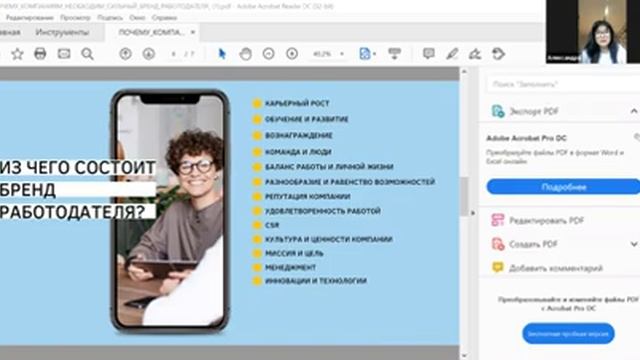Click the Export PDF icon
Image resolution: width=640 pixels, height=360 pixels.
(498, 111)
